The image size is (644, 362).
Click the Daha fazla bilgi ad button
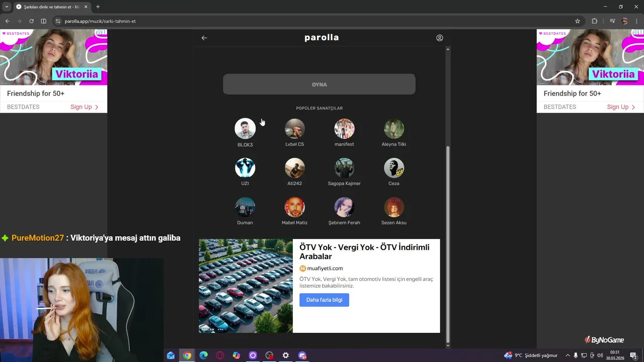pyautogui.click(x=324, y=300)
